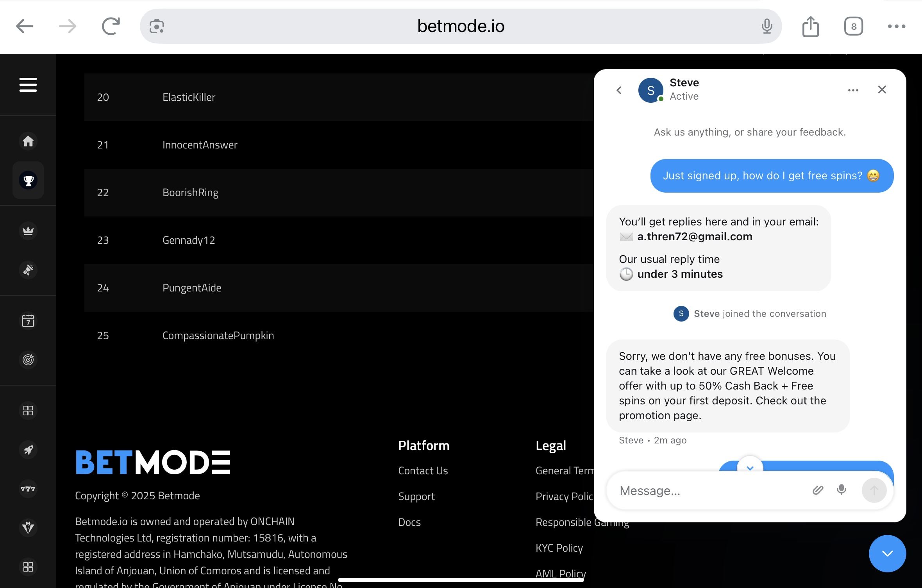The width and height of the screenshot is (922, 588).
Task: Select the trophy leaderboard sidebar icon
Action: point(28,181)
